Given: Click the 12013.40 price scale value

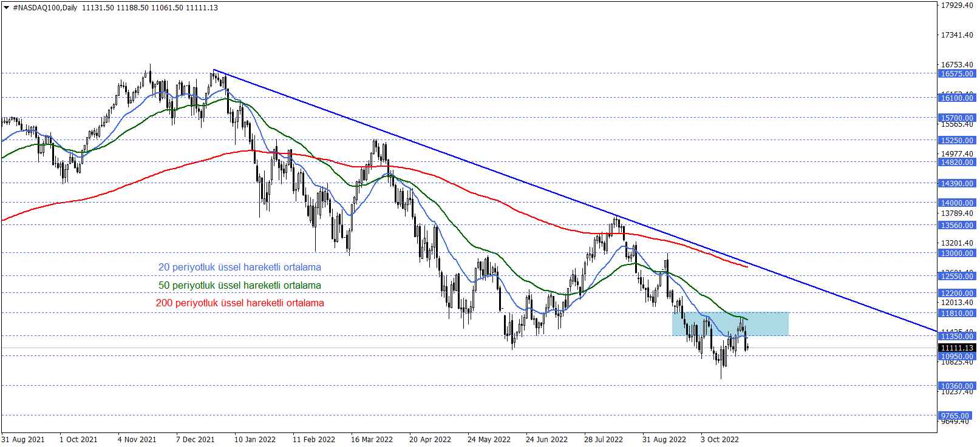Looking at the screenshot, I should (957, 303).
